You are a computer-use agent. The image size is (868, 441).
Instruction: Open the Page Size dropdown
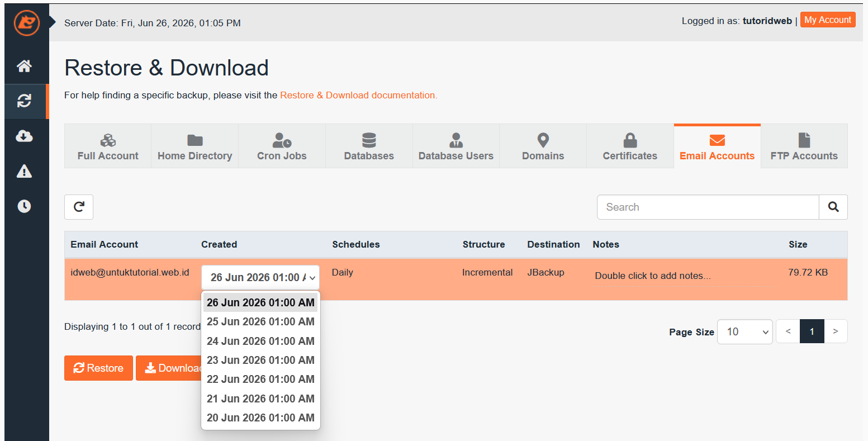point(745,331)
